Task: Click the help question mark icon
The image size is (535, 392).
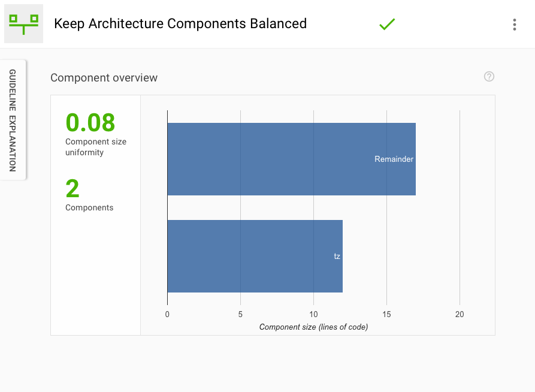Action: [489, 76]
